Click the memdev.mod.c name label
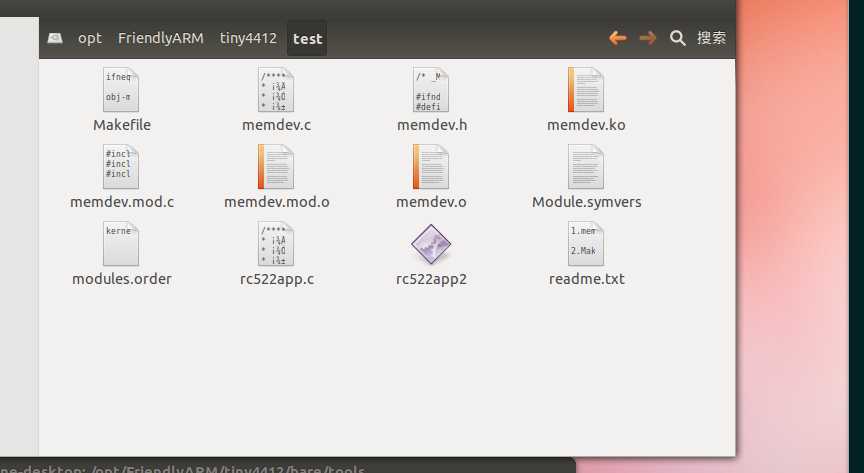The height and width of the screenshot is (473, 864). pos(122,202)
